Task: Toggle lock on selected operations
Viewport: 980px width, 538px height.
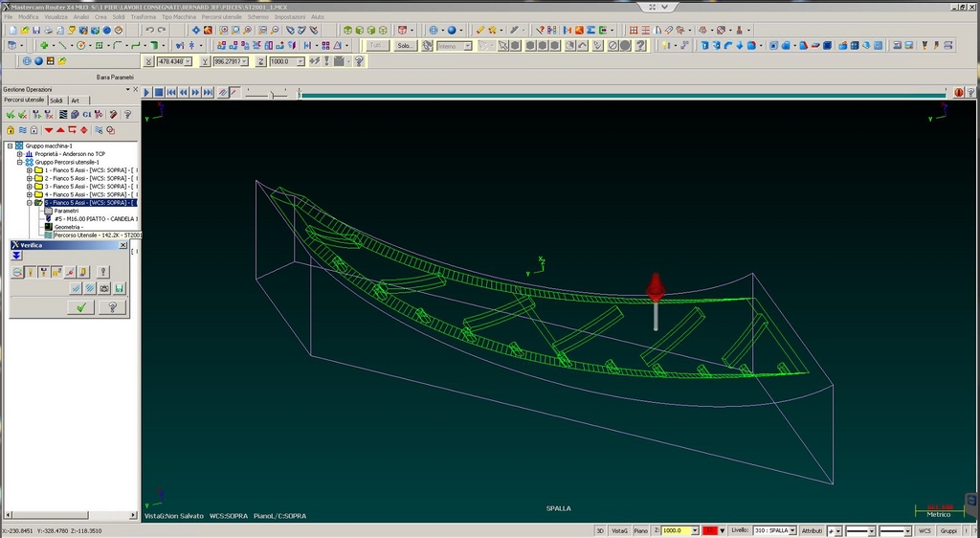Action: [x=10, y=130]
